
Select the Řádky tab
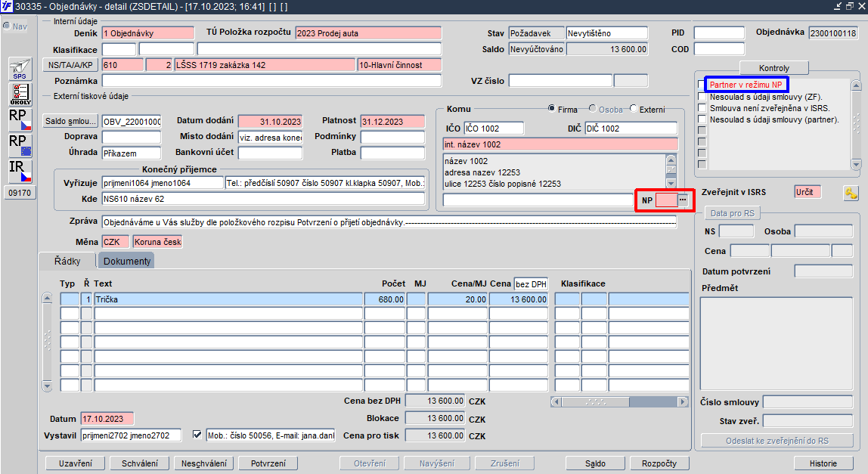67,261
